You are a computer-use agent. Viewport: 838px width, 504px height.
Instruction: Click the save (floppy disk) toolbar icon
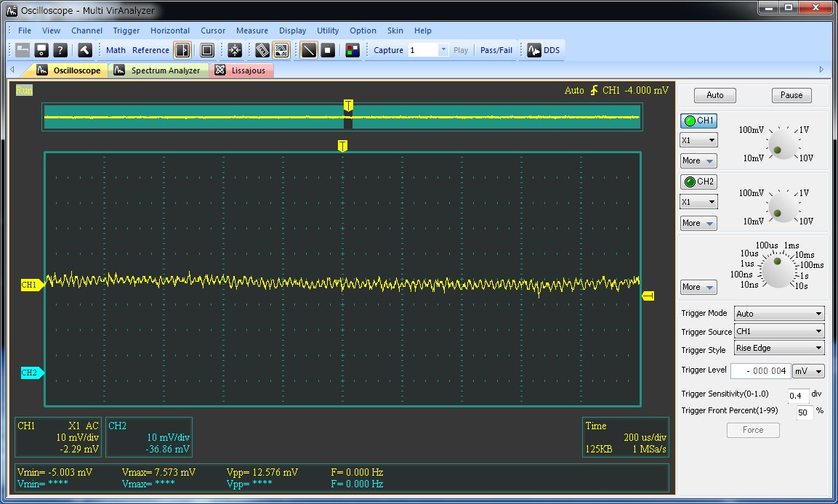pos(41,50)
